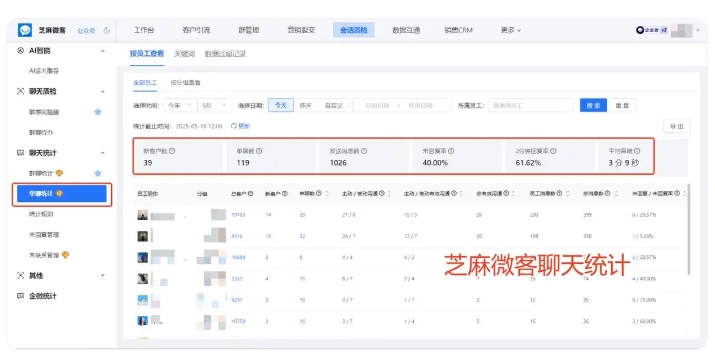
Task: Select the 昨天 date option
Action: 306,105
